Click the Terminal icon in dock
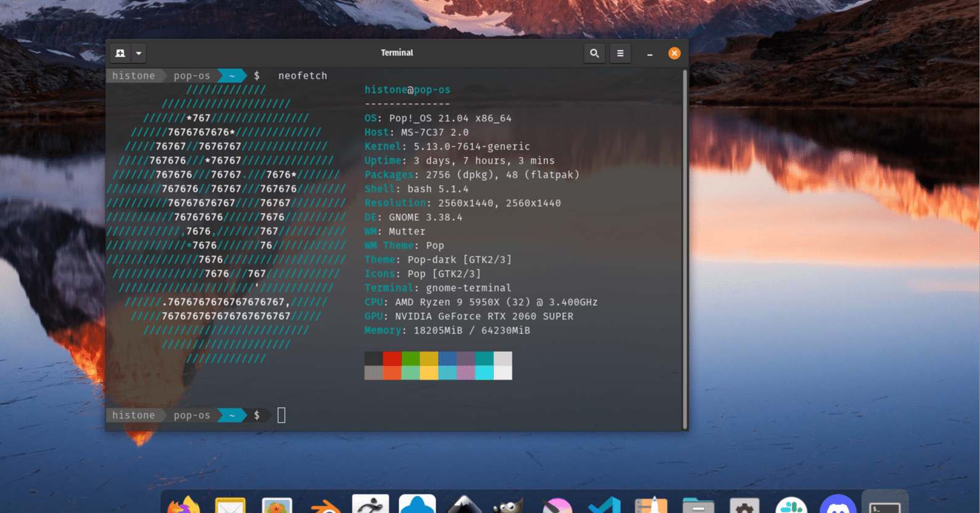The height and width of the screenshot is (513, 980). (885, 504)
